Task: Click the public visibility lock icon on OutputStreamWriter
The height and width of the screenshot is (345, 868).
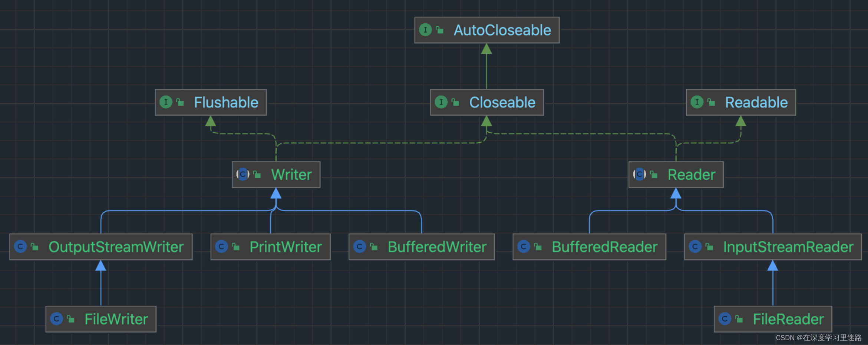Action: 35,247
